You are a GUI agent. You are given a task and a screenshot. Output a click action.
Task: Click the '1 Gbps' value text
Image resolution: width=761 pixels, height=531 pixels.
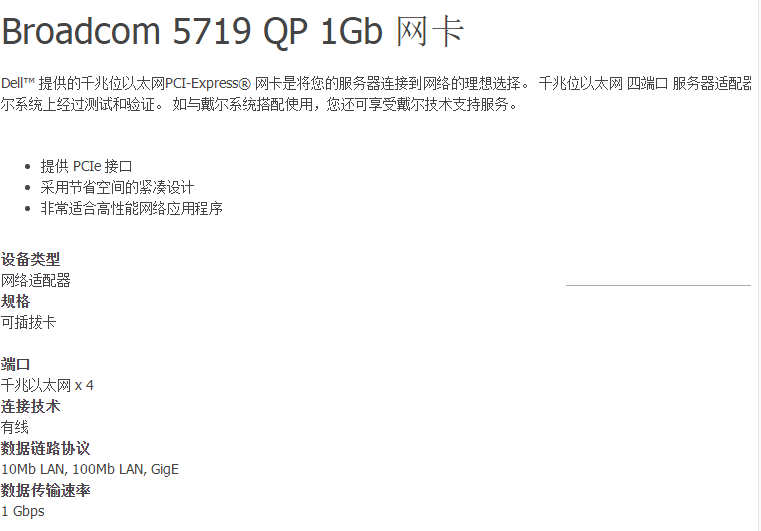(23, 512)
